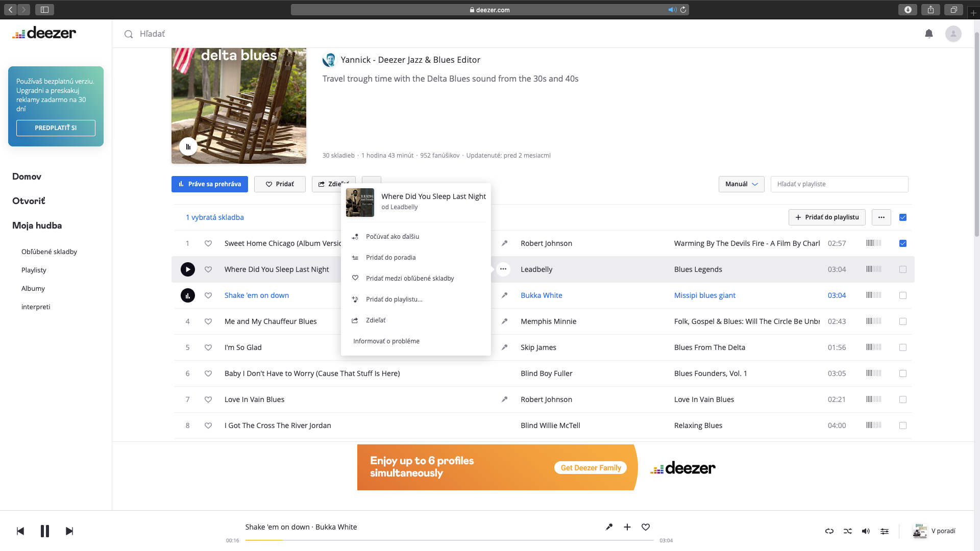Open Domov in sidebar
The width and height of the screenshot is (980, 551).
tap(27, 177)
